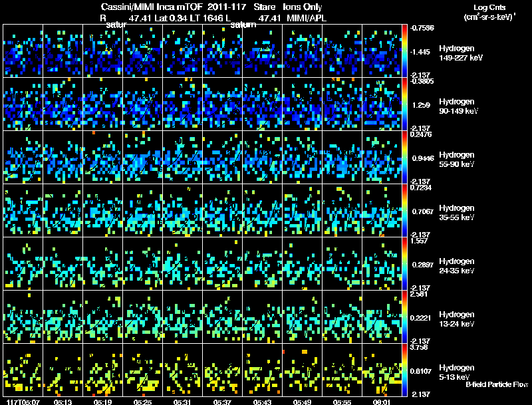This screenshot has width=532, height=405.
Task: Click the Hydrogen 90-149 keV label
Action: 458,106
